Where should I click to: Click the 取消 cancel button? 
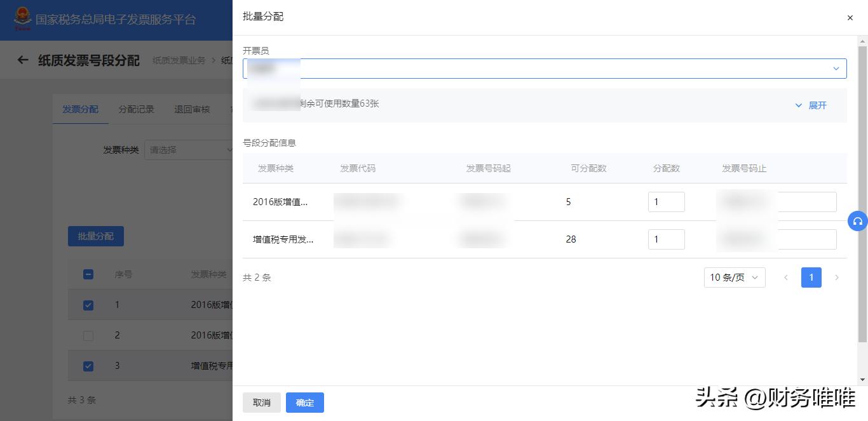point(262,402)
